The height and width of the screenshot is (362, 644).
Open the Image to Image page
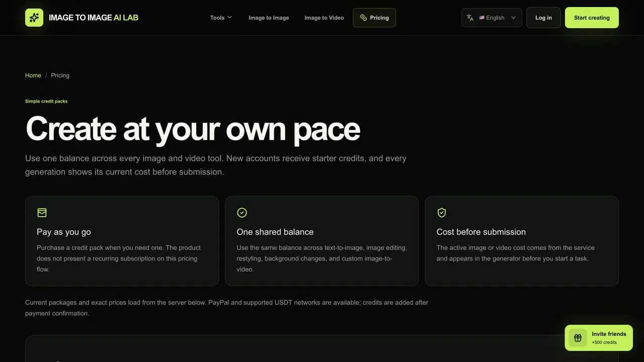click(x=269, y=18)
